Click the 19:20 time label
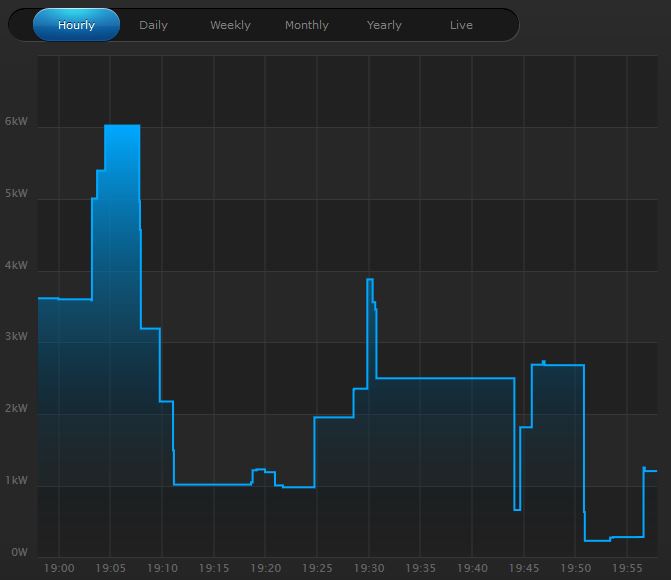The width and height of the screenshot is (671, 580). tap(265, 568)
